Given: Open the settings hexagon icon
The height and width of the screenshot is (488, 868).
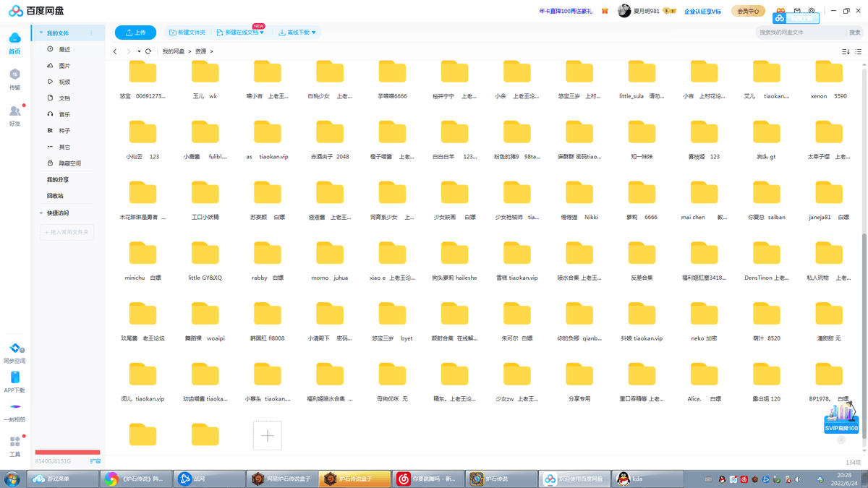Looking at the screenshot, I should point(812,11).
